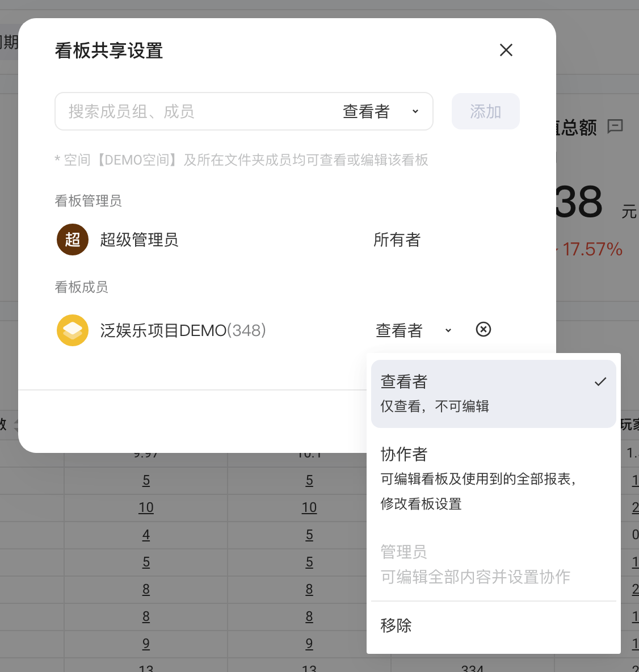
Task: Close the 看板共享设置 dialog
Action: tap(506, 50)
